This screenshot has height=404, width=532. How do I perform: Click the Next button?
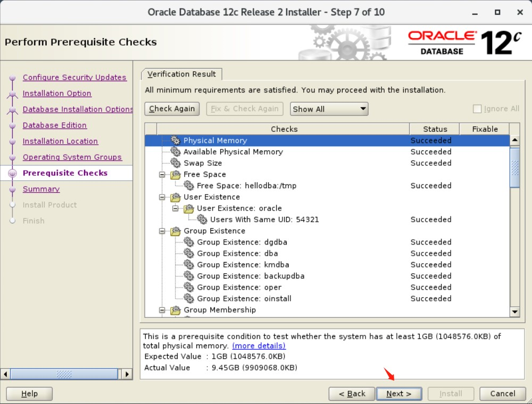click(x=399, y=393)
